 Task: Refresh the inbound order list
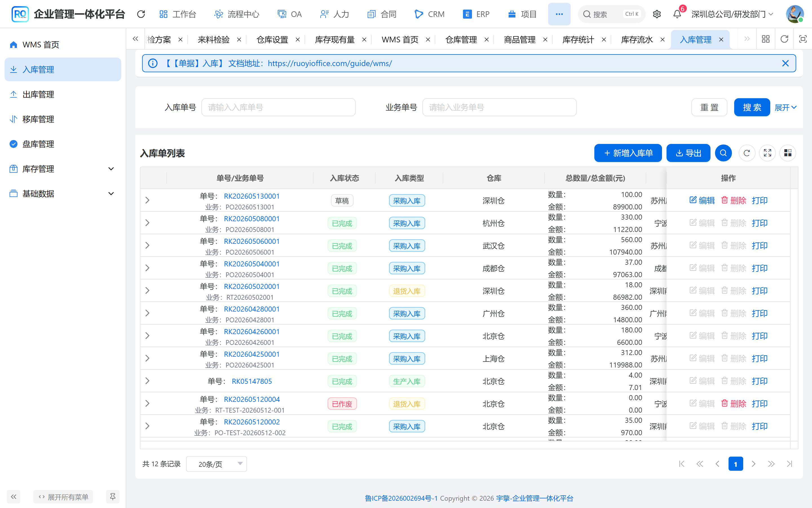pyautogui.click(x=747, y=153)
